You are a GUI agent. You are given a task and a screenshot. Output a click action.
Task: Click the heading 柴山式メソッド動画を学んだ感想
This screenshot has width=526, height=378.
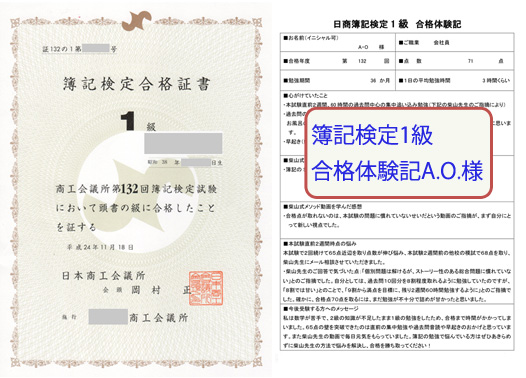pyautogui.click(x=322, y=207)
